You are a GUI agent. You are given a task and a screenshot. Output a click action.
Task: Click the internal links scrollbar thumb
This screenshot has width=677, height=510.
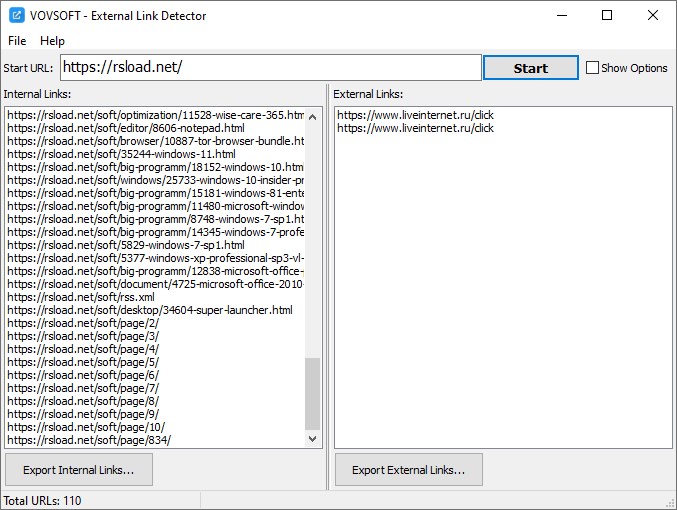[x=313, y=394]
